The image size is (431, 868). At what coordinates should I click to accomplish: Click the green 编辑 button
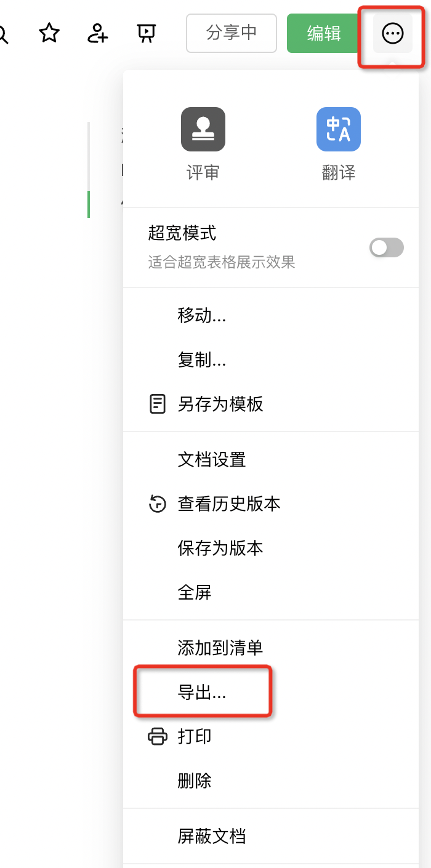(324, 33)
